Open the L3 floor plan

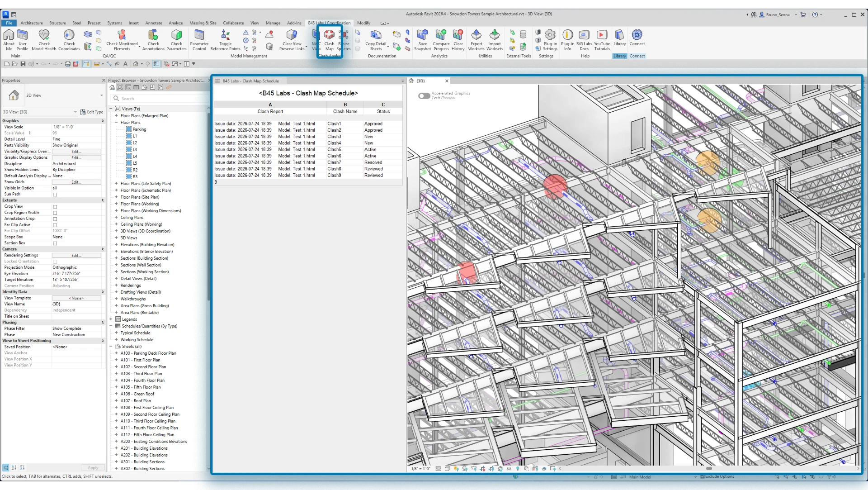135,150
